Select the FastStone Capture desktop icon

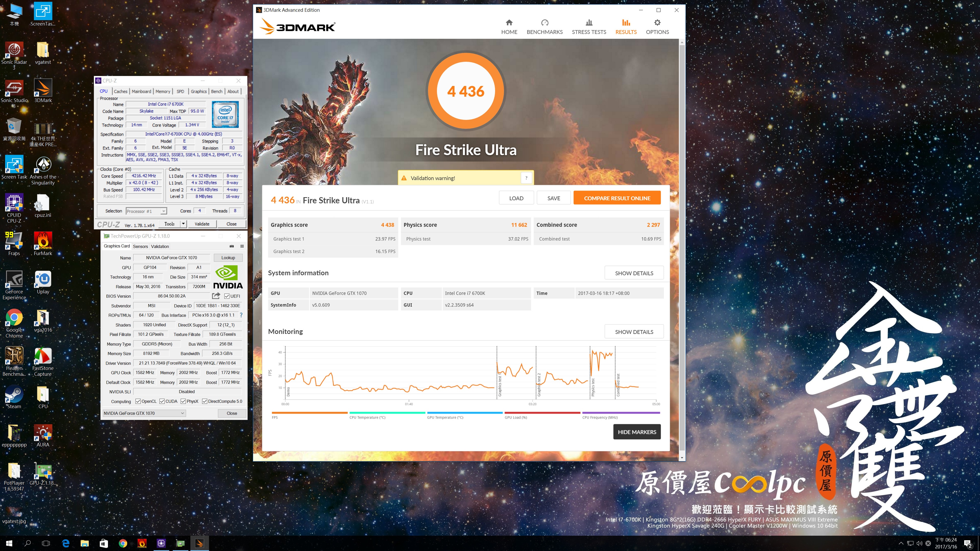coord(43,362)
